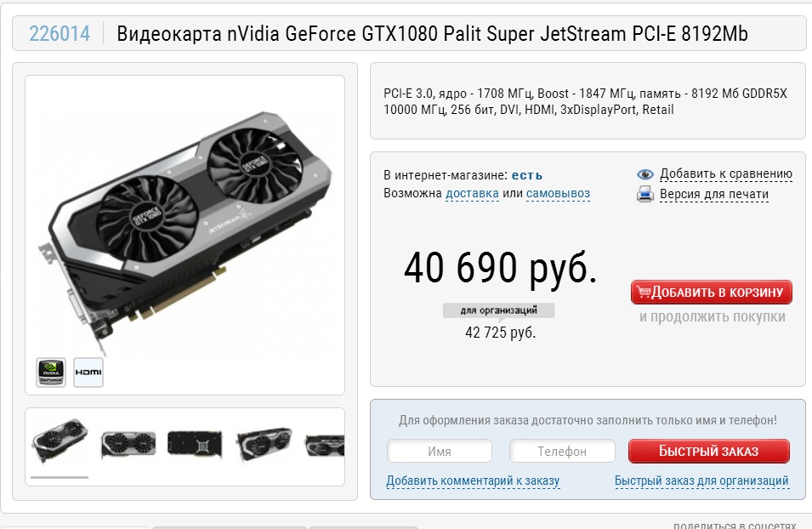Click the Имя input field
The width and height of the screenshot is (812, 529).
[439, 451]
